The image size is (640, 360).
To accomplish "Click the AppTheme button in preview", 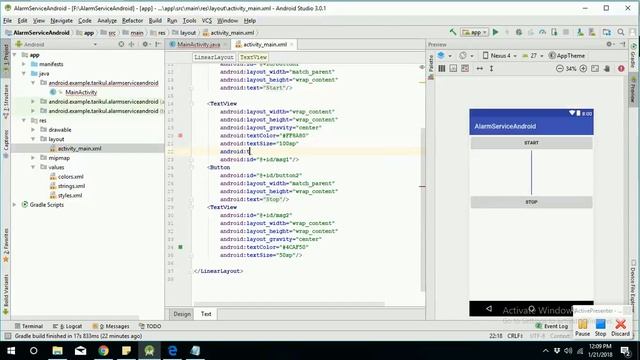I will 567,56.
